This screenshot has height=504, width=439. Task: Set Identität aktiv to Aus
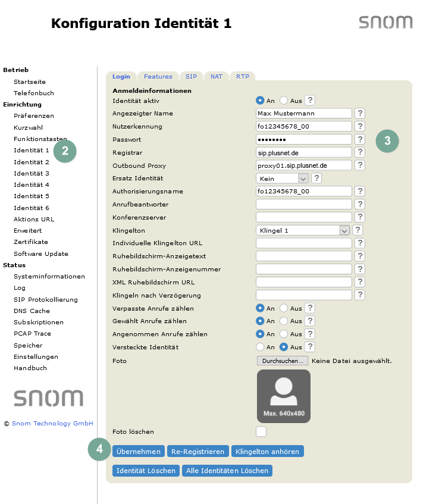pyautogui.click(x=284, y=101)
